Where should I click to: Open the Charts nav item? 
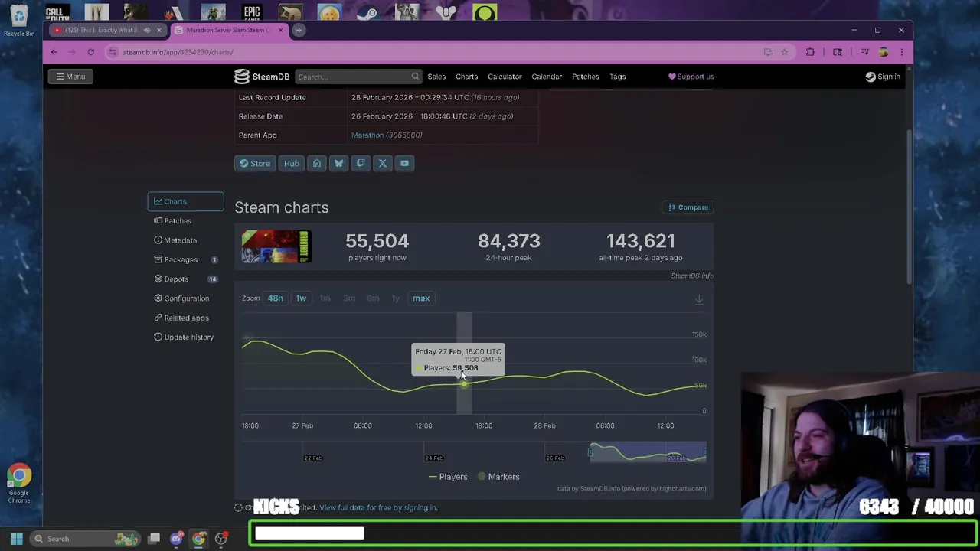466,77
